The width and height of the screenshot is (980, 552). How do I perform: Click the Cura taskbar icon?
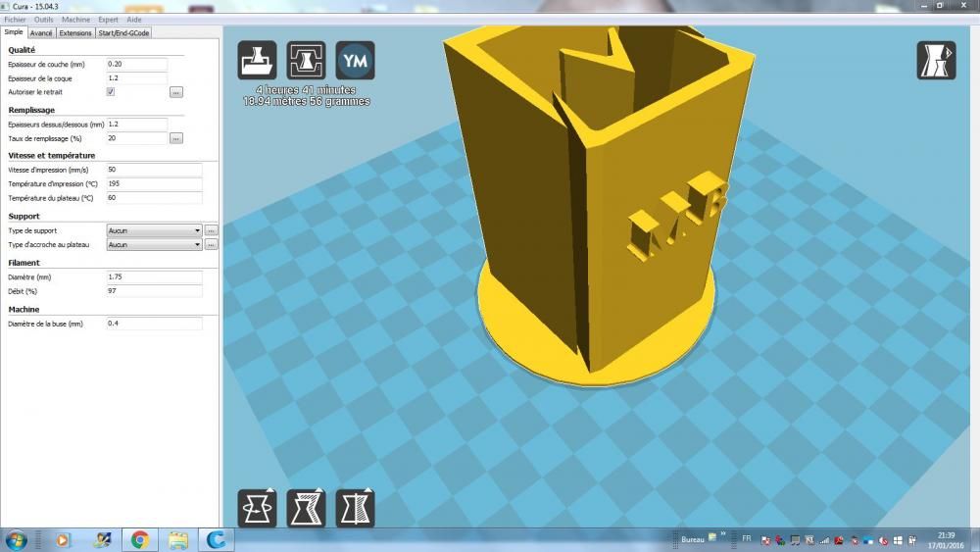click(217, 539)
